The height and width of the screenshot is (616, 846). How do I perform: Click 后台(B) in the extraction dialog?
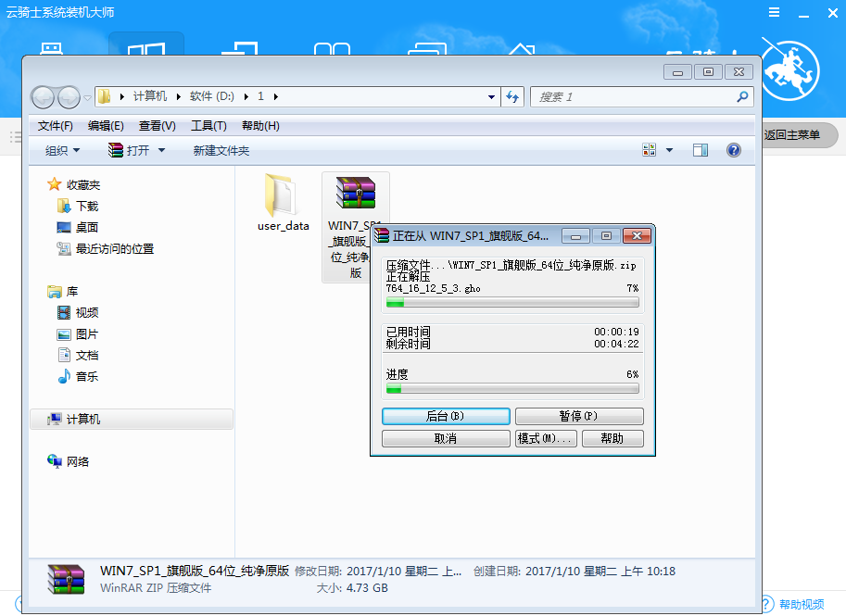click(x=446, y=416)
